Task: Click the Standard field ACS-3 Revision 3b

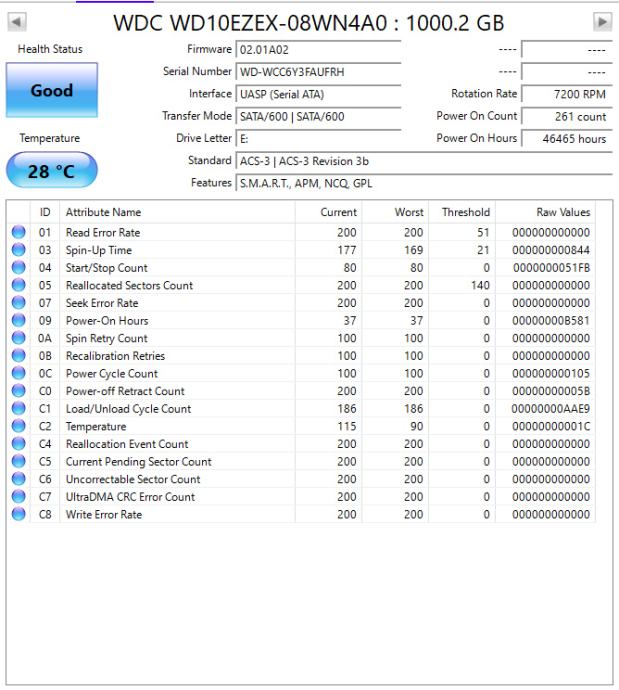Action: (424, 161)
